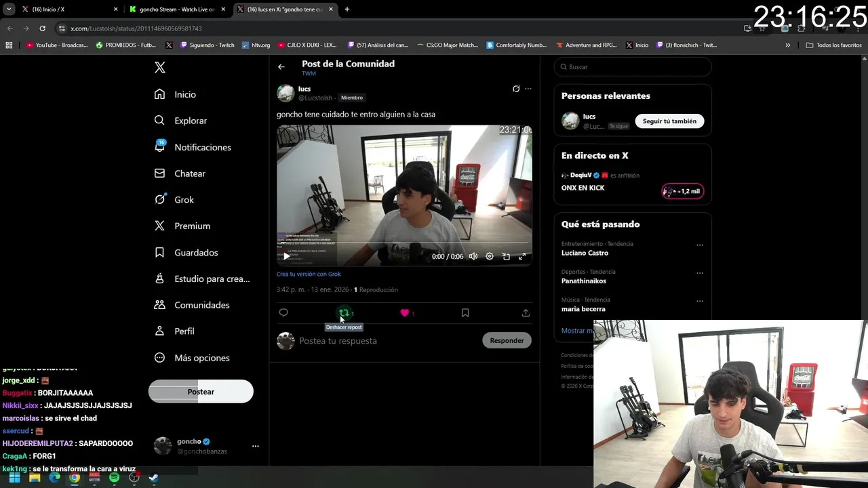Open Perfil in the sidebar
868x488 pixels.
175,331
